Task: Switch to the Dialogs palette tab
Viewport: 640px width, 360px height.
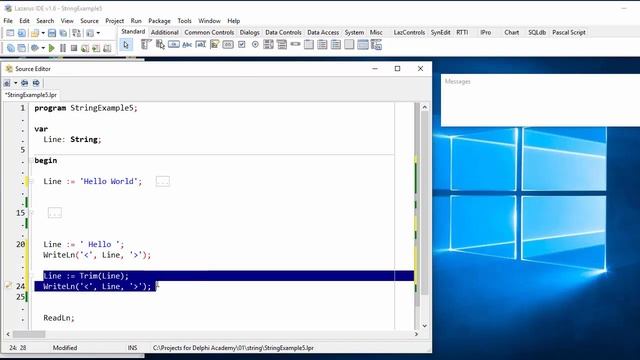Action: click(x=249, y=32)
